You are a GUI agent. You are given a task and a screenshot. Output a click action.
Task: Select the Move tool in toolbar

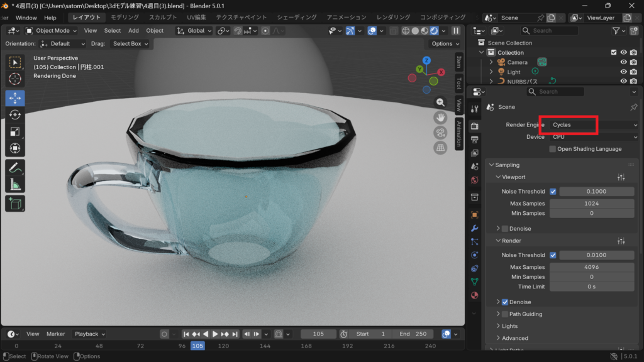[x=15, y=98]
